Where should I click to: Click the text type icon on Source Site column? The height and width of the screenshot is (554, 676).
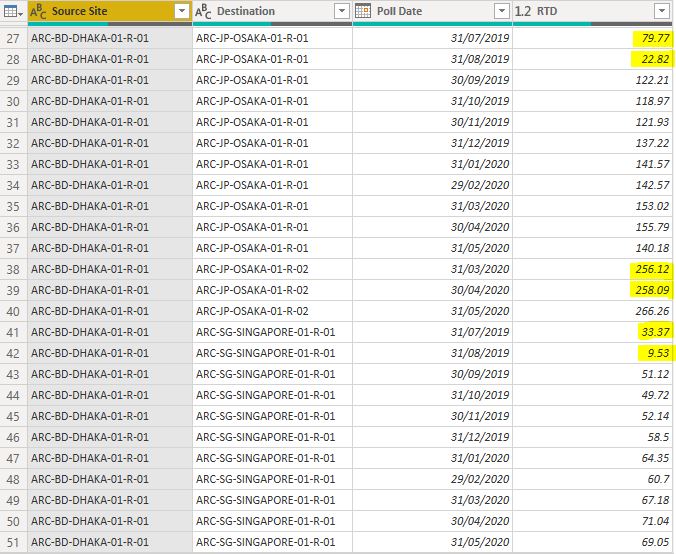point(38,12)
